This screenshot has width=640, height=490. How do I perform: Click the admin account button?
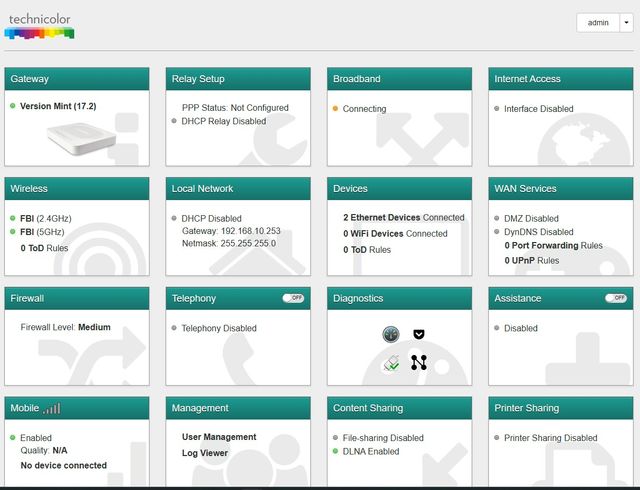coord(598,22)
